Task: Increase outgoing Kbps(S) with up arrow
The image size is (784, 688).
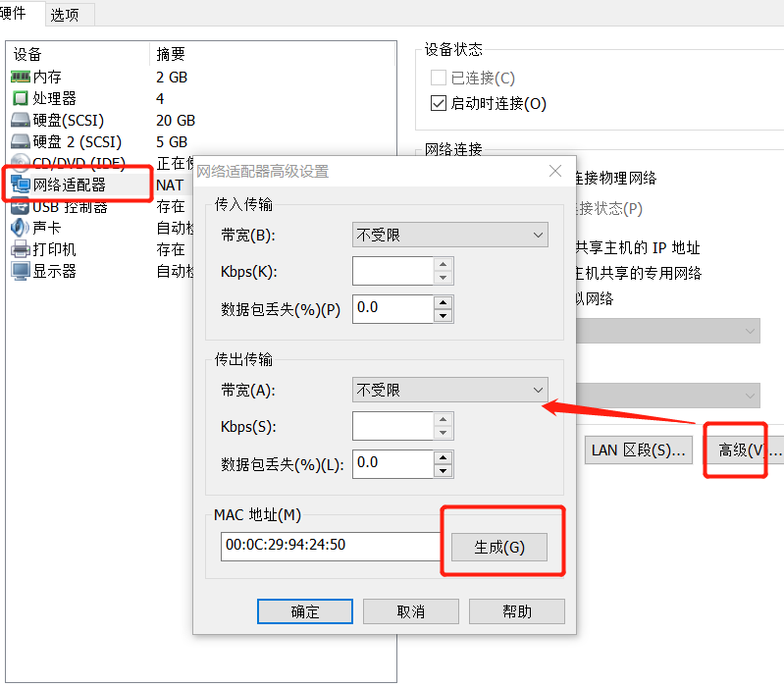Action: 443,419
